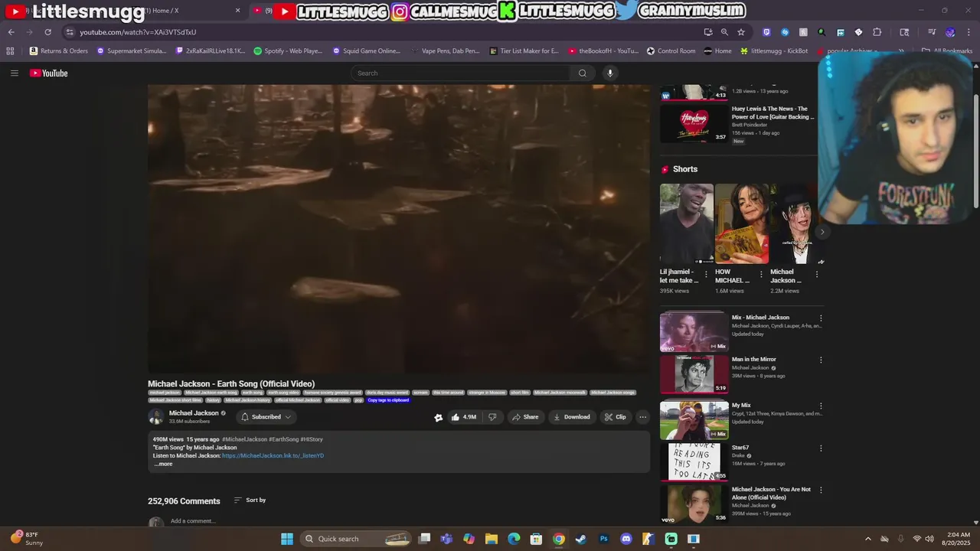Open the Sort by comments menu

(x=250, y=500)
